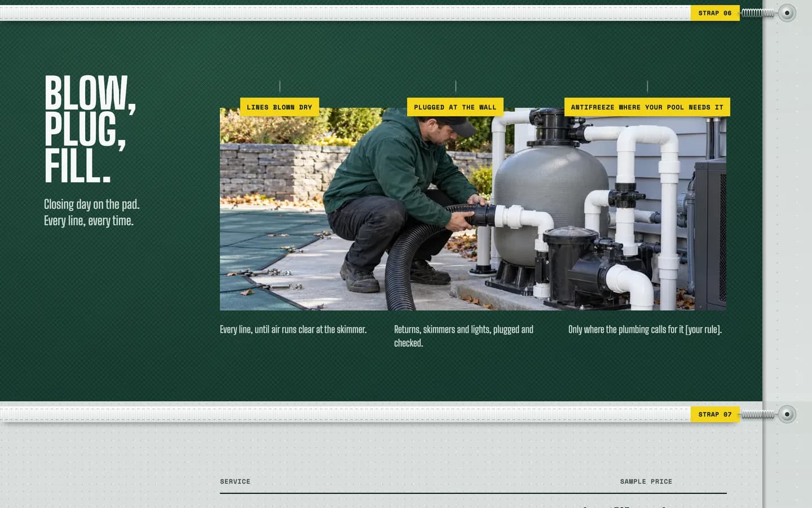This screenshot has width=812, height=508.
Task: Click the SERVICE column header
Action: (x=235, y=481)
